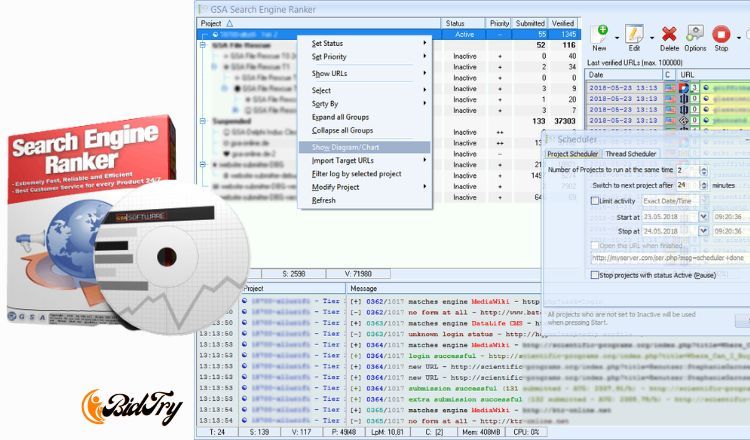Open the Start at date picker dropdown
This screenshot has height=440, width=750.
point(702,217)
